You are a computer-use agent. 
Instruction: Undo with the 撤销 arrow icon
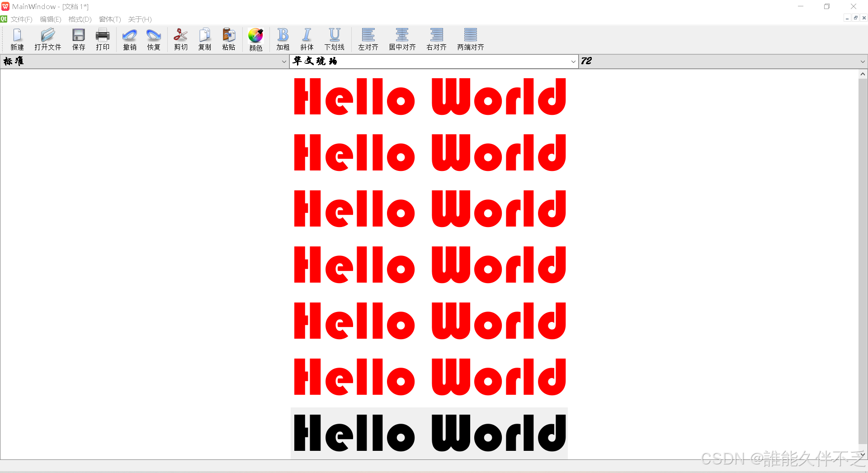[x=130, y=39]
